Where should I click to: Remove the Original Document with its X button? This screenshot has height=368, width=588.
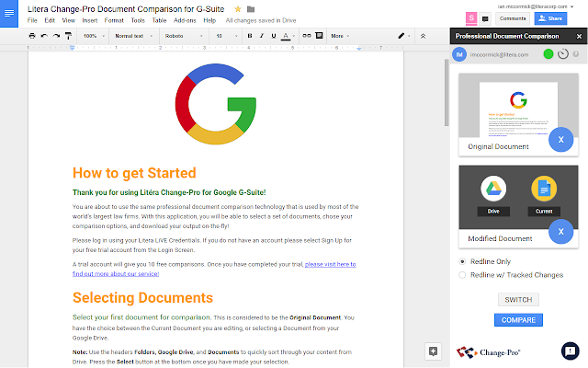click(x=561, y=140)
